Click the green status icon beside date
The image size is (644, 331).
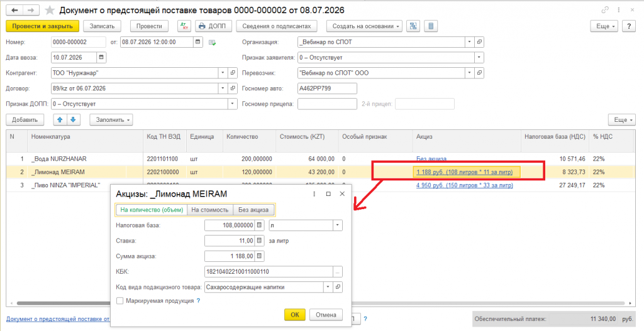coord(213,42)
